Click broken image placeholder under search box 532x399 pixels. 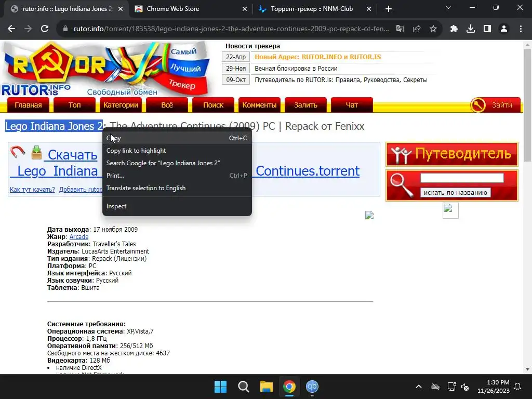[x=450, y=211]
